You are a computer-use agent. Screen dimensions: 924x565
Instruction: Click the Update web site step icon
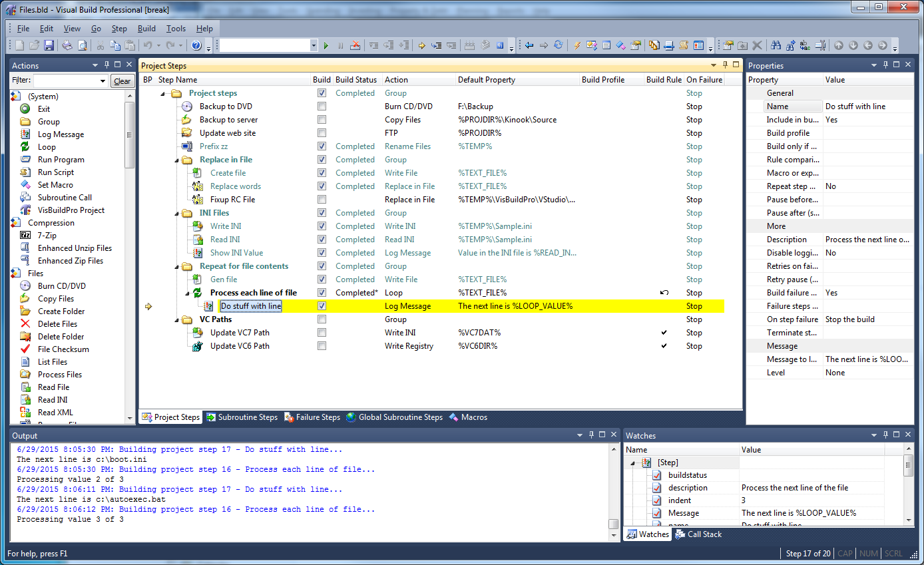tap(187, 133)
